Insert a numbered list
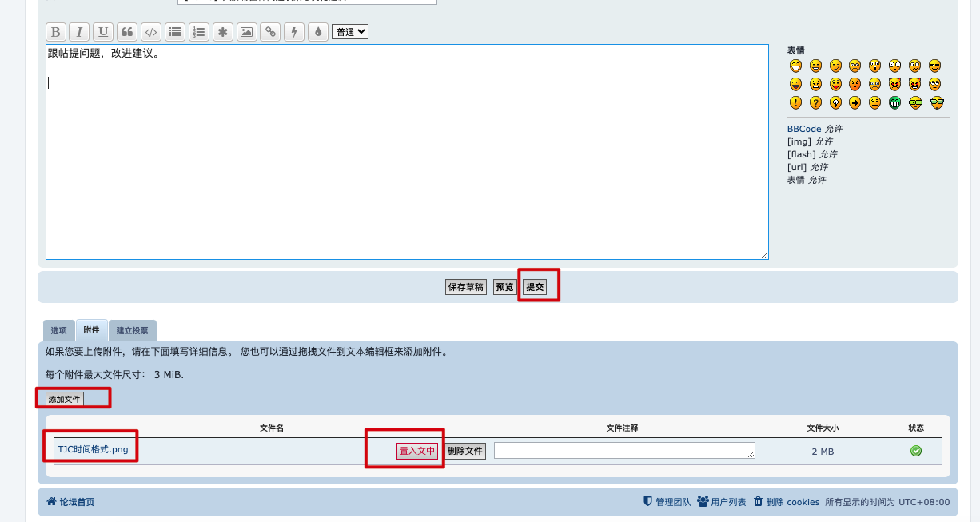The height and width of the screenshot is (522, 980). click(x=199, y=32)
